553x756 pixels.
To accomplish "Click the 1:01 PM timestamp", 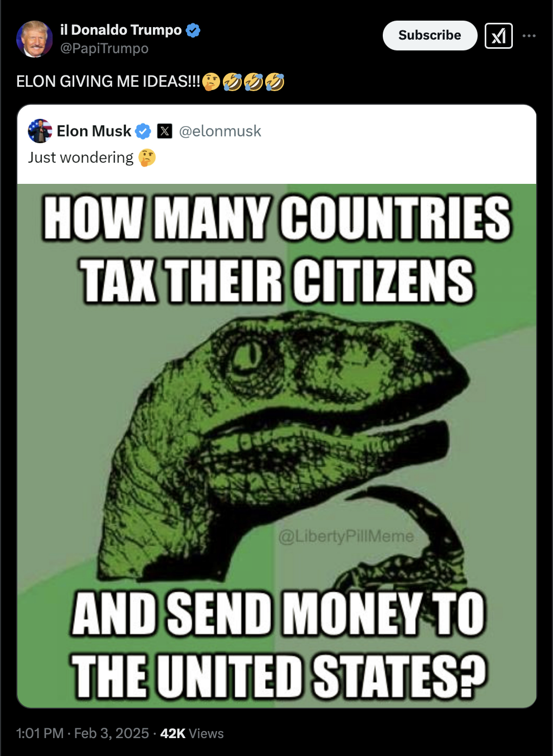I will (40, 733).
